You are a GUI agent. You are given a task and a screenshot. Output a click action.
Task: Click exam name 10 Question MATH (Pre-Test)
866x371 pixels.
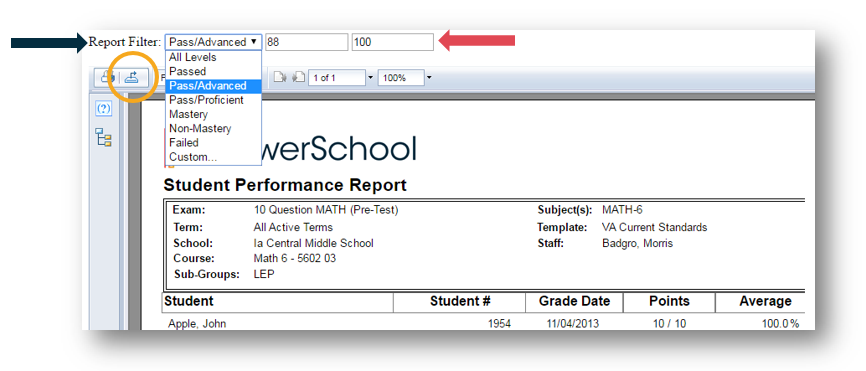click(x=326, y=210)
